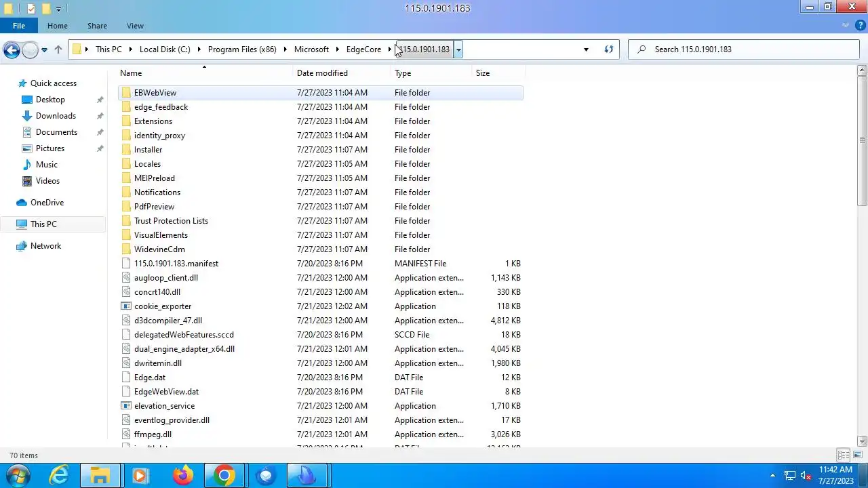Click the scrollbar down arrow of file list
Screen dimensions: 868x488
[x=863, y=441]
